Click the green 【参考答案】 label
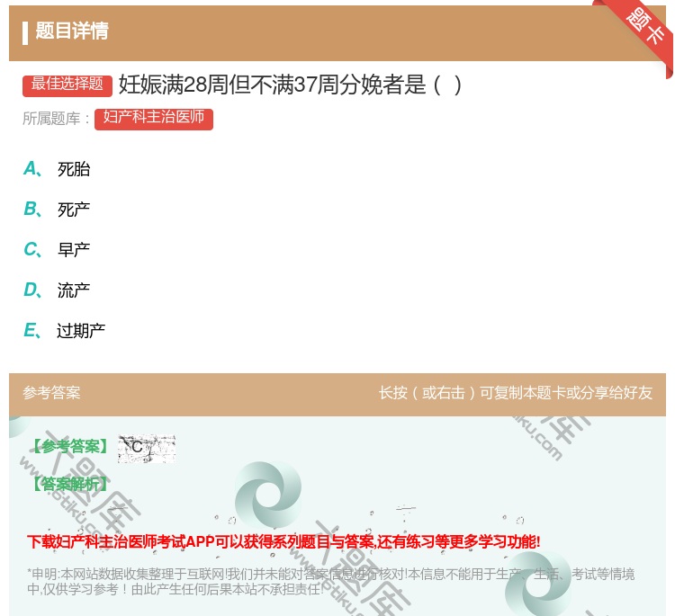Viewport: 675px width, 616px height. tap(70, 447)
